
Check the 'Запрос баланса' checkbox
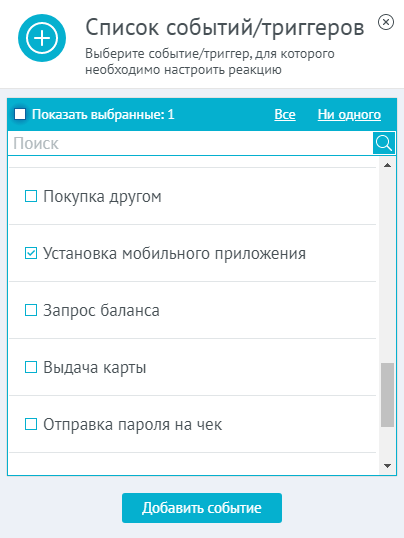click(x=31, y=310)
